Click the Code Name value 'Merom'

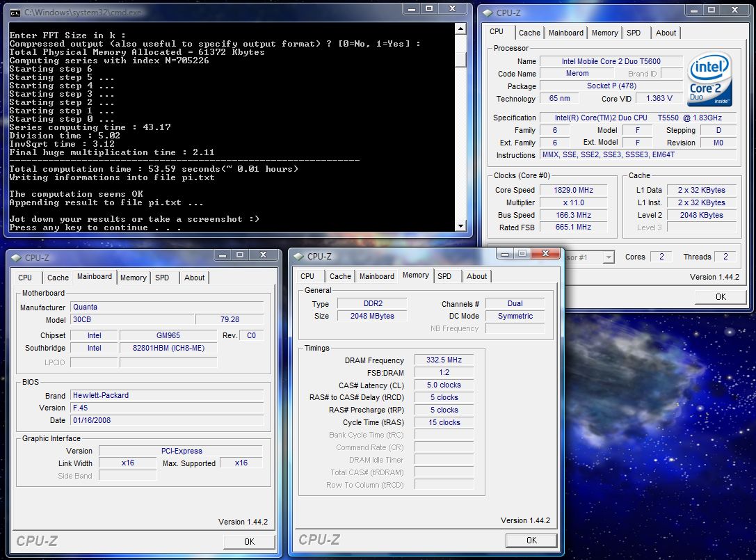point(577,73)
